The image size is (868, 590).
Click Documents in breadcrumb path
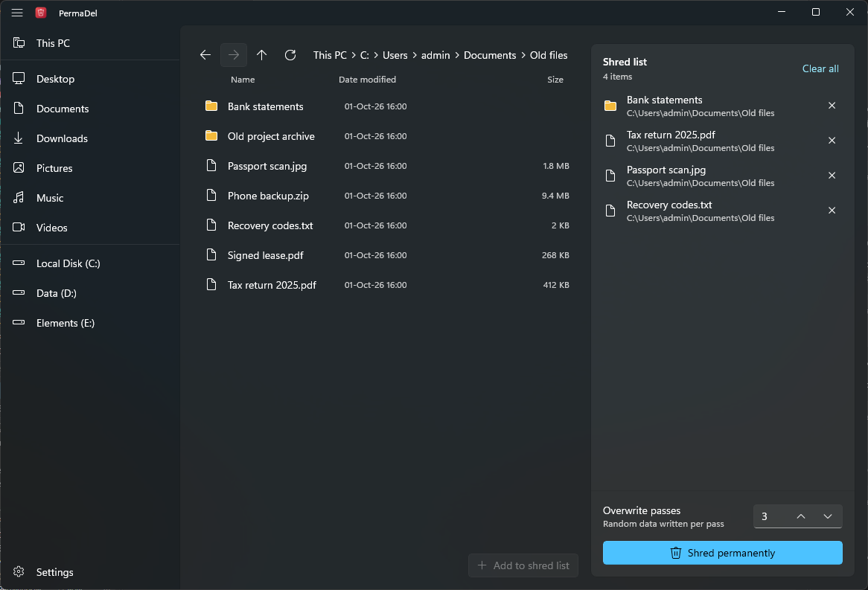489,55
